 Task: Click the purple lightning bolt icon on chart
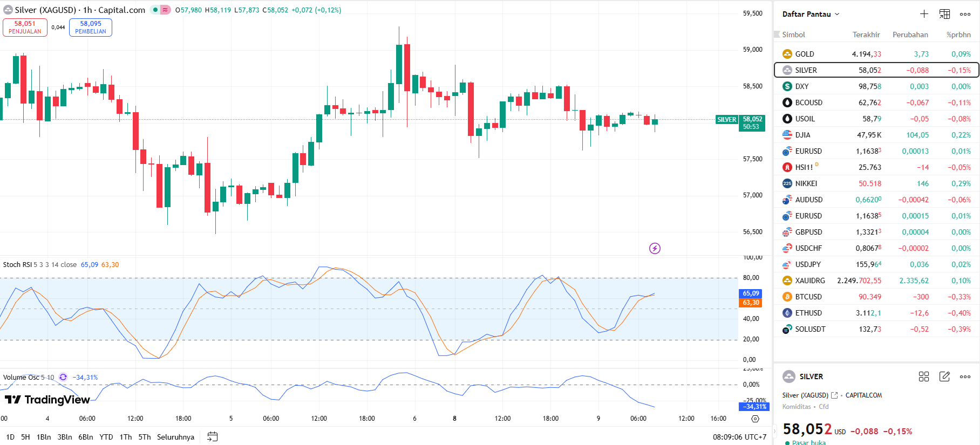655,248
